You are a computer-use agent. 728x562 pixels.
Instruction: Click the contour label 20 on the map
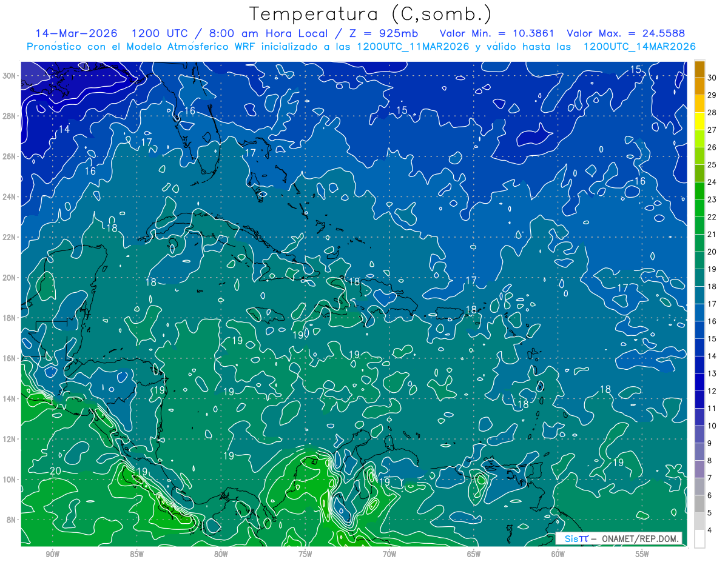click(55, 470)
